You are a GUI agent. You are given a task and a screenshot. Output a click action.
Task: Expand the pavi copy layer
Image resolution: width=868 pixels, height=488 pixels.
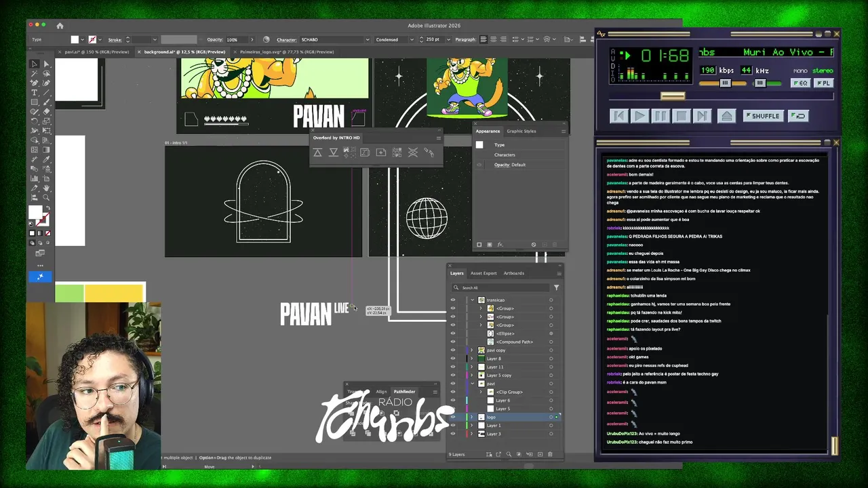tap(472, 350)
